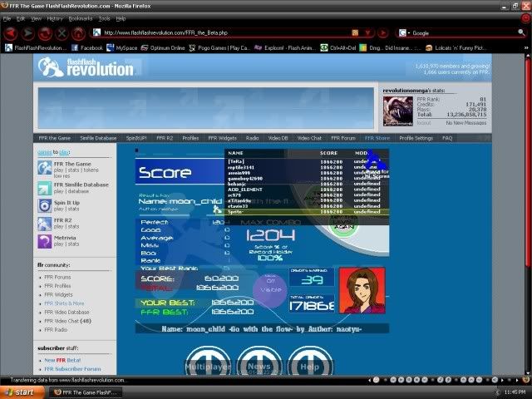Open the Bookmarks menu
This screenshot has height=399, width=532.
point(81,17)
